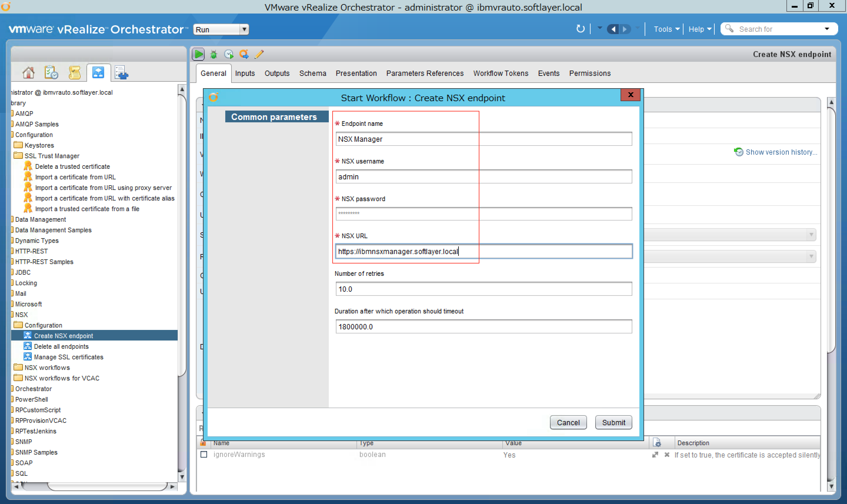Click the X icon in ignoreWarnings row
This screenshot has height=504, width=847.
[x=667, y=454]
